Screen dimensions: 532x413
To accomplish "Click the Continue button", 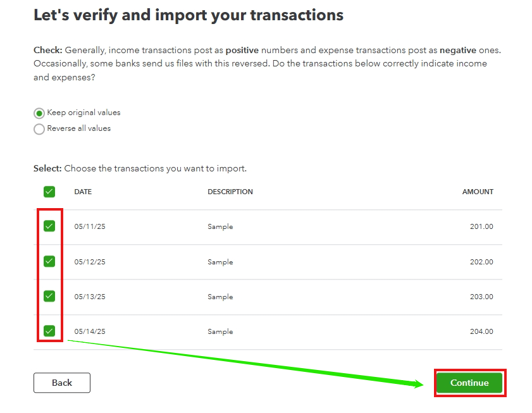I will (469, 383).
